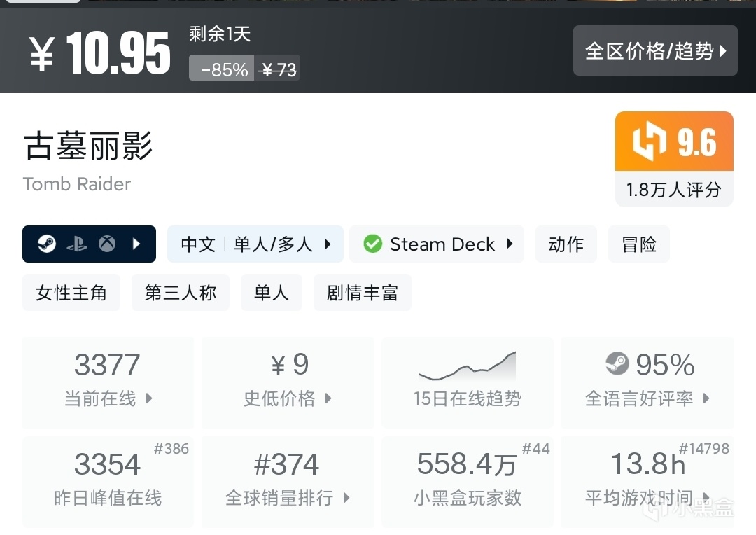Select the 动作 genre tag
Image resolution: width=756 pixels, height=535 pixels.
tap(566, 244)
